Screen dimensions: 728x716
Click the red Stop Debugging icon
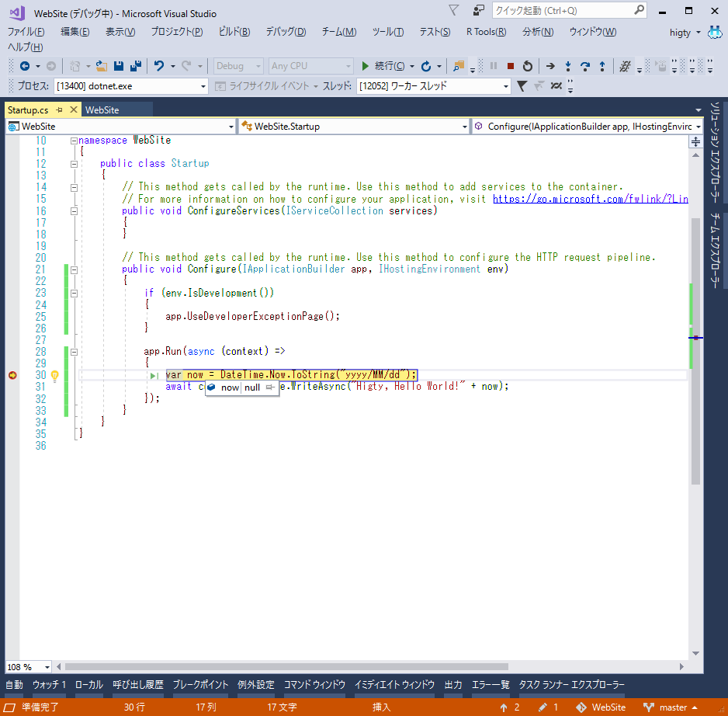click(511, 67)
